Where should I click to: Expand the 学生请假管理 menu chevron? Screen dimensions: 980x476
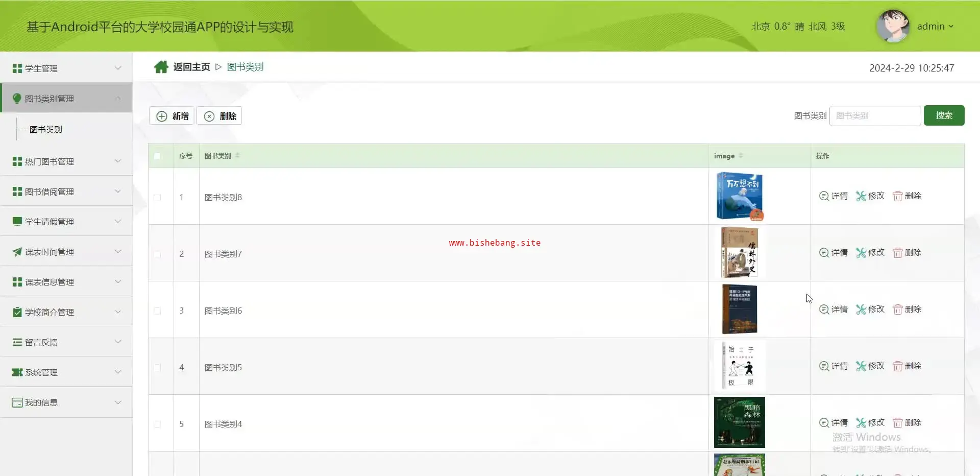(118, 221)
